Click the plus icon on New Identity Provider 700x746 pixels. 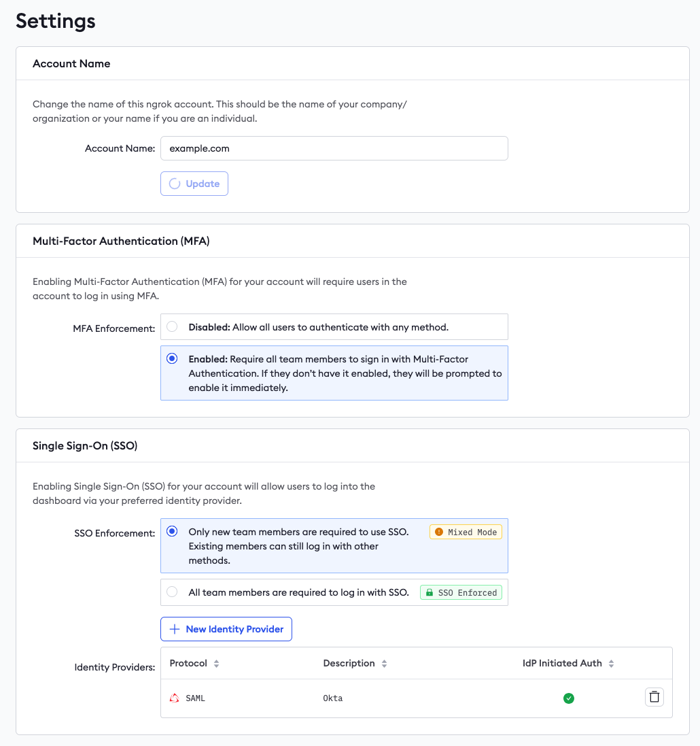(x=175, y=629)
